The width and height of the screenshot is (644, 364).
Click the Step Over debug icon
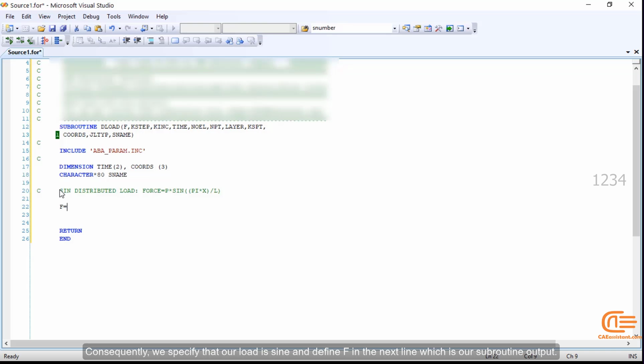pyautogui.click(x=20, y=41)
